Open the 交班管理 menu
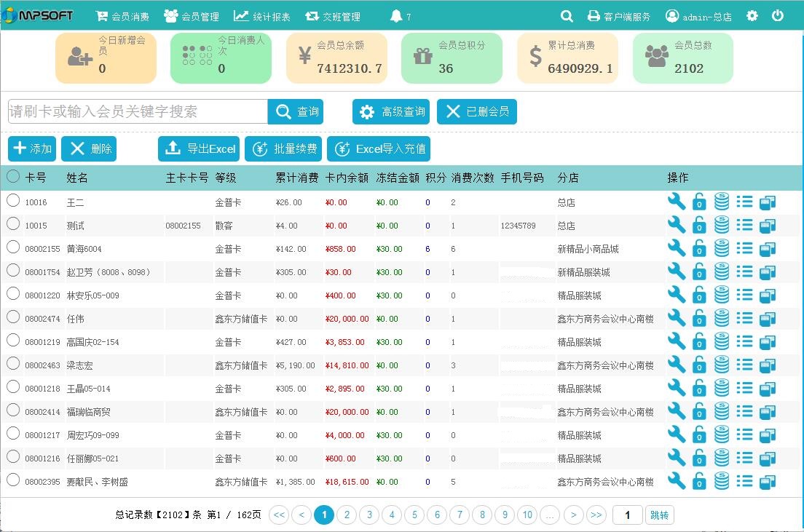 (333, 17)
